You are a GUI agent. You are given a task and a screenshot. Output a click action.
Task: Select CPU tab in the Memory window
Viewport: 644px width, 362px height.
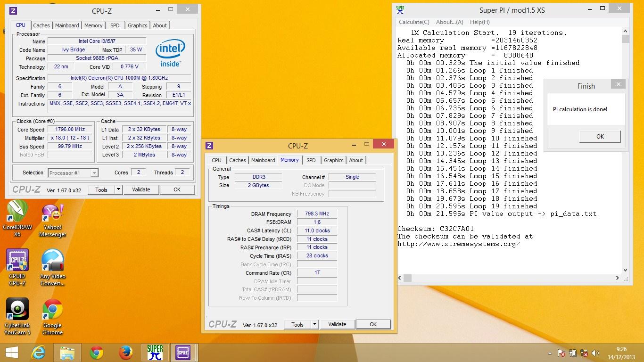point(216,160)
